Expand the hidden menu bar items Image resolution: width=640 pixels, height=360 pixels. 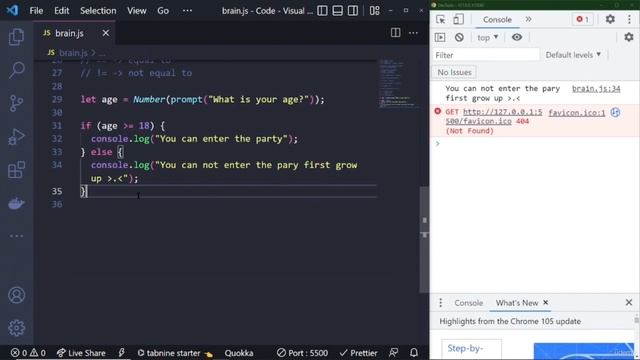click(187, 11)
